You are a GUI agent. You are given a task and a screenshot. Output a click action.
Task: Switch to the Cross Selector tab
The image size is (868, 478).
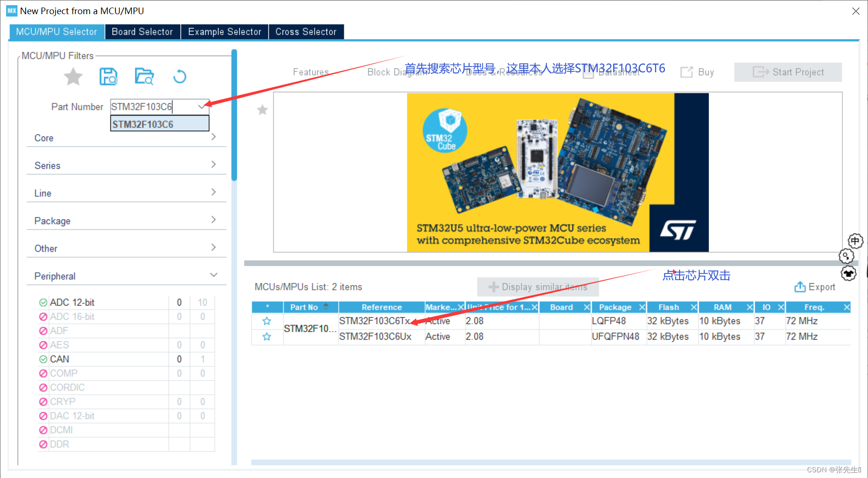tap(306, 32)
